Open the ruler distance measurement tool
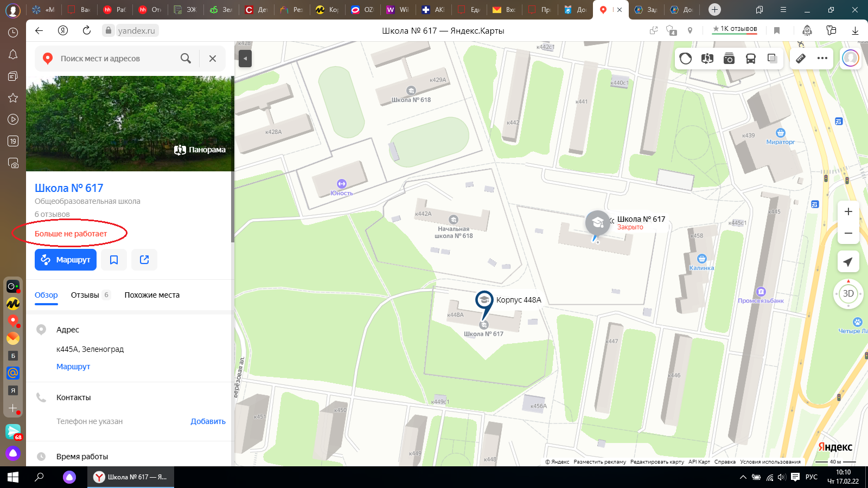Screen dimensions: 868x488 click(800, 59)
